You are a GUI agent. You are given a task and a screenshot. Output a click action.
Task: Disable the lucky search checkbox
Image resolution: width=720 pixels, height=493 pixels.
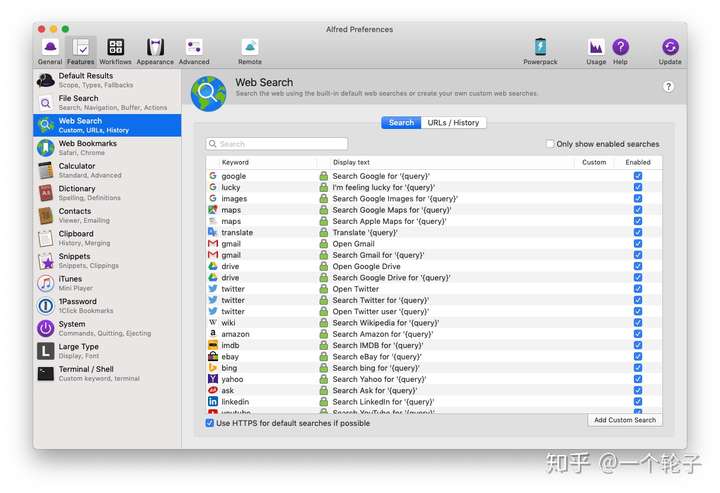click(638, 187)
